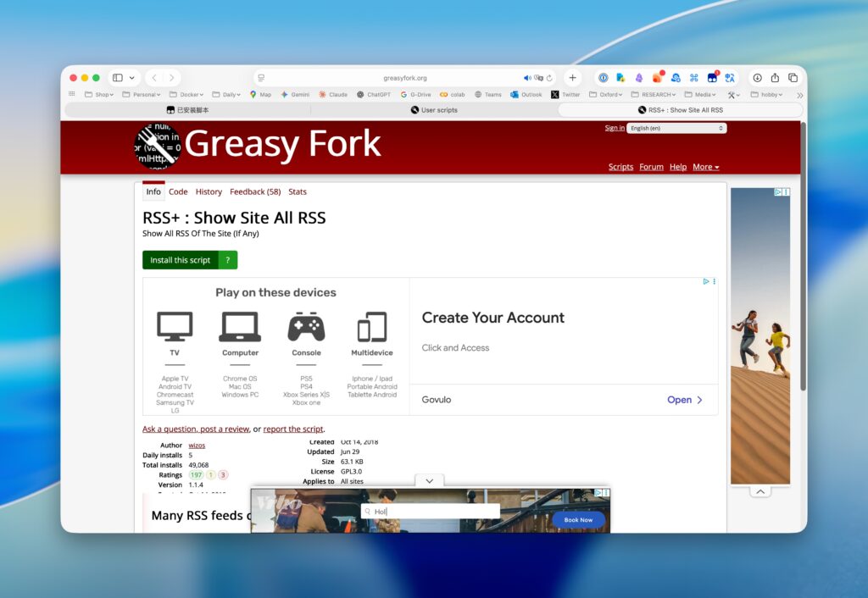Select the Info tab
Viewport: 868px width, 598px height.
pyautogui.click(x=153, y=191)
